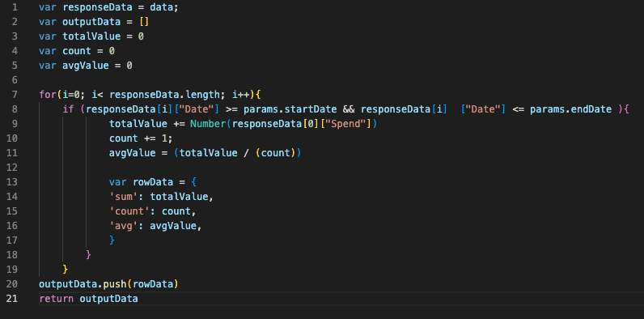644x319 pixels.
Task: Click 'count' in the line 4 declaration
Action: [x=77, y=51]
